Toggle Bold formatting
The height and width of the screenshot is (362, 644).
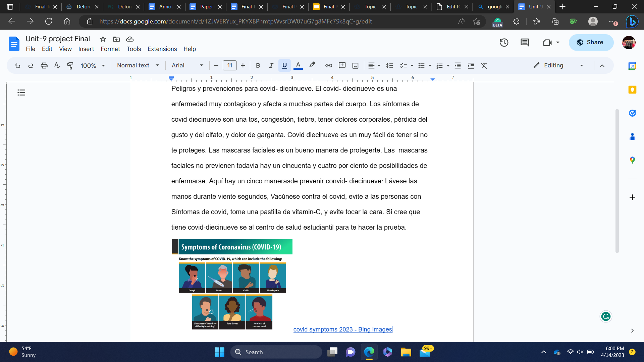(258, 65)
